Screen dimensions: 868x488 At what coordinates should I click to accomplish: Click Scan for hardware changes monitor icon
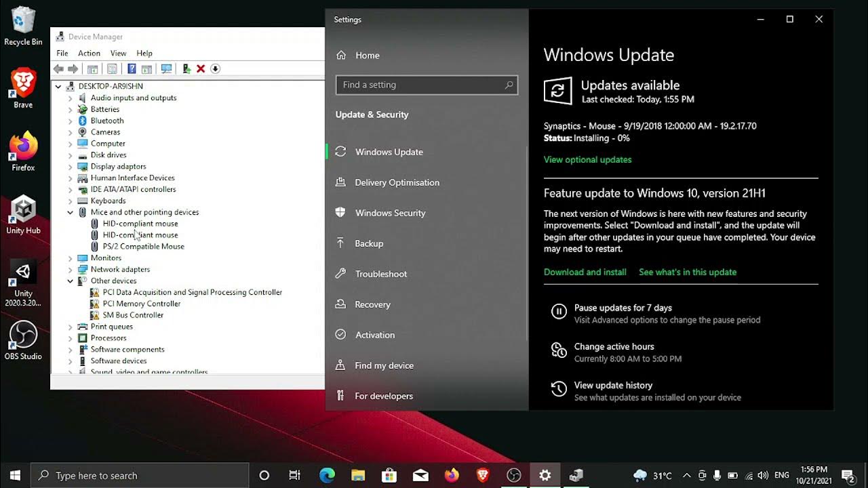pyautogui.click(x=166, y=69)
